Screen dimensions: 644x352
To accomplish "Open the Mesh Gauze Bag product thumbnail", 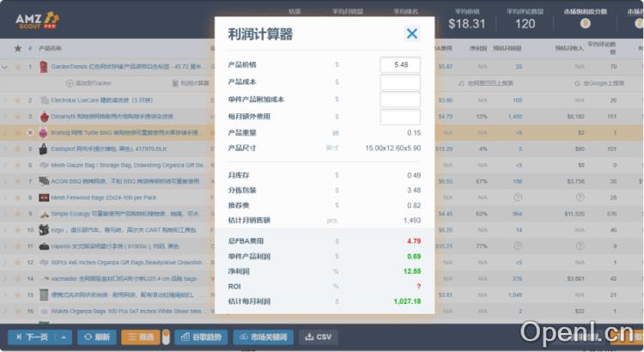I will pos(43,165).
